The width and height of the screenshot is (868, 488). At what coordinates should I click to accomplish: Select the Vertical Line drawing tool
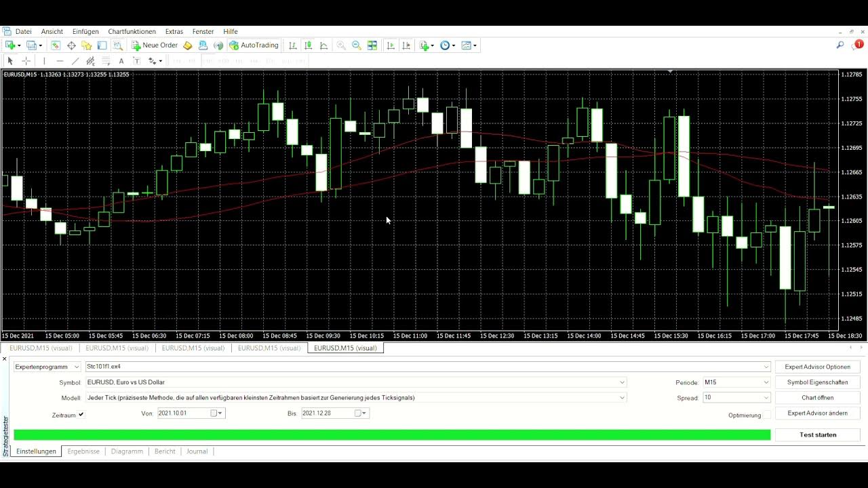coord(44,61)
